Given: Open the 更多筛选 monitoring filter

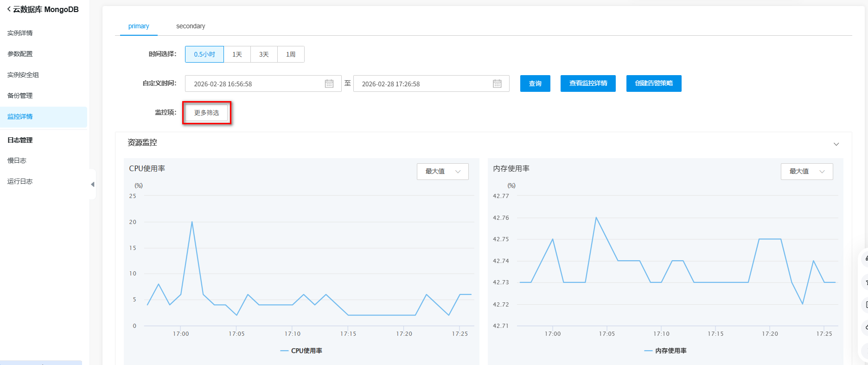Looking at the screenshot, I should [x=206, y=113].
